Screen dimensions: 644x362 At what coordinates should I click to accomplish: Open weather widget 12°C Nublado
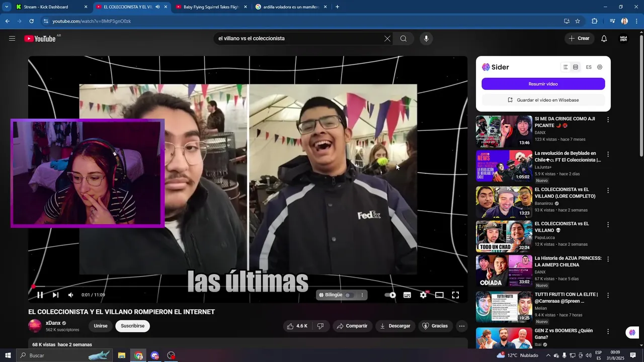517,355
